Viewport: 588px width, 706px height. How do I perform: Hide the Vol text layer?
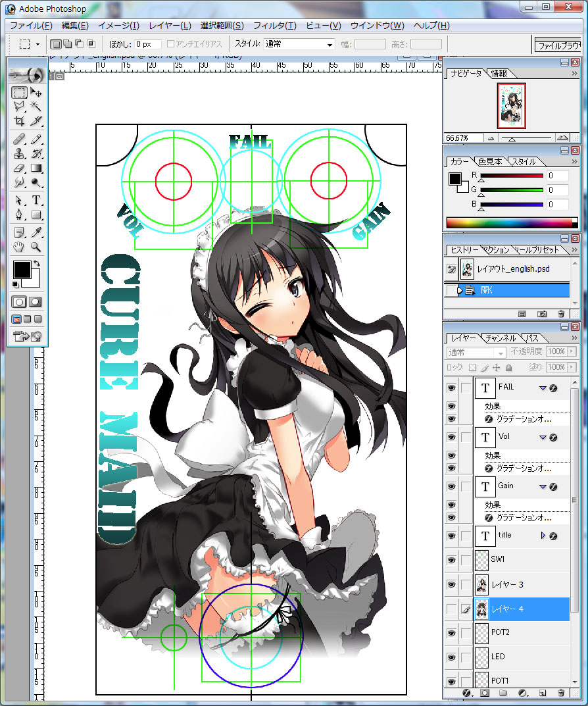[452, 437]
